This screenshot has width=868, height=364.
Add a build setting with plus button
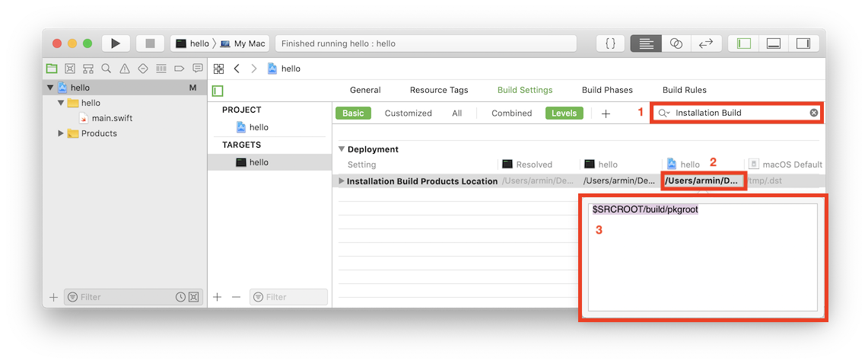pos(606,113)
